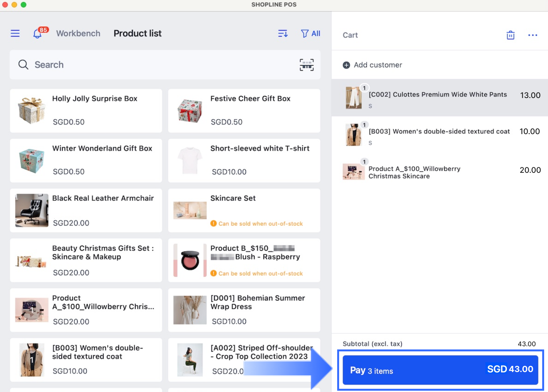Click Holly Jolly Surprise Box thumbnail
548x392 pixels.
pyautogui.click(x=32, y=111)
